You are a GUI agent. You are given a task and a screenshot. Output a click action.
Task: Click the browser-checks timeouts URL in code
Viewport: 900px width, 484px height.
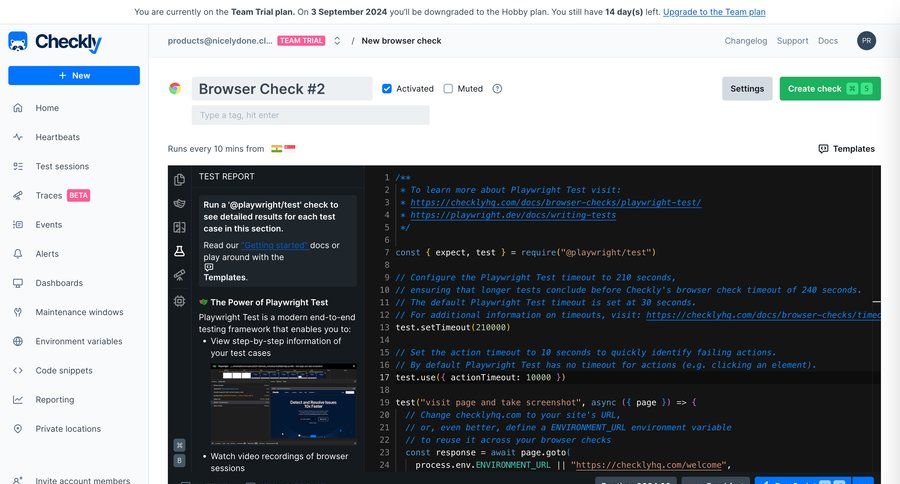[x=763, y=315]
